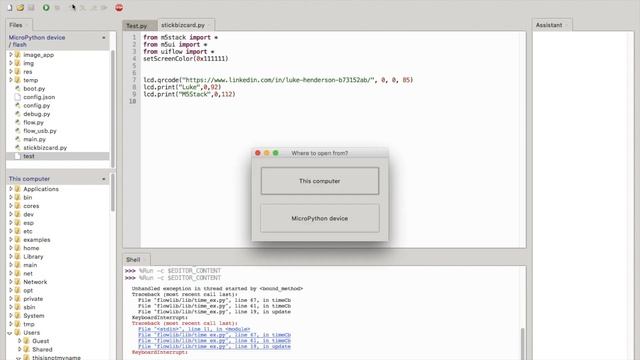Viewport: 640px width, 360px height.
Task: Select the tmp folder row
Action: pos(58,324)
